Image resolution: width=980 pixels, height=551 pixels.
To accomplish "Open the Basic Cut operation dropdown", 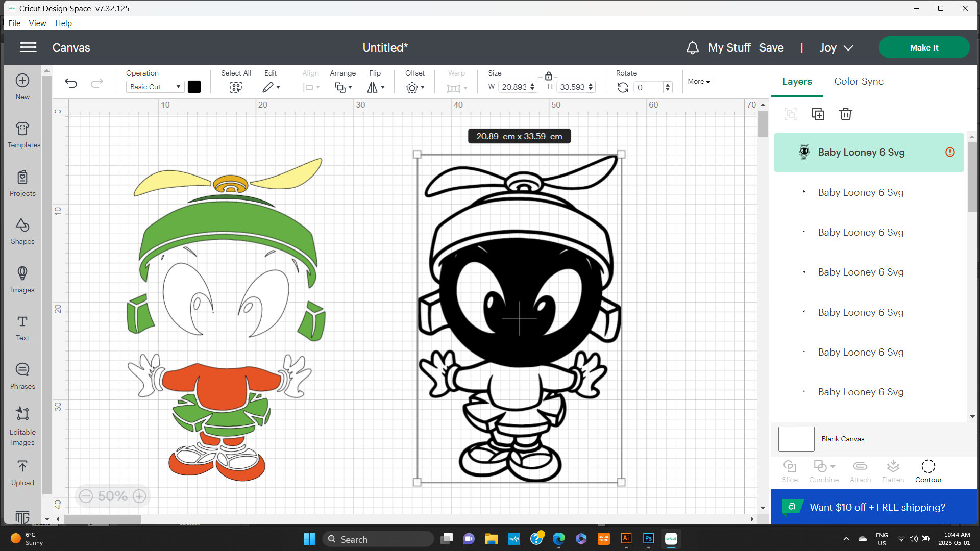I will (155, 86).
